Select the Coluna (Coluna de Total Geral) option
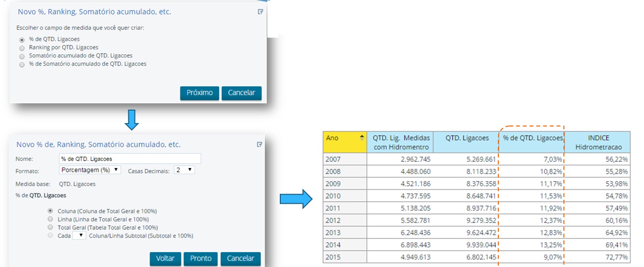644x267 pixels. pyautogui.click(x=50, y=211)
